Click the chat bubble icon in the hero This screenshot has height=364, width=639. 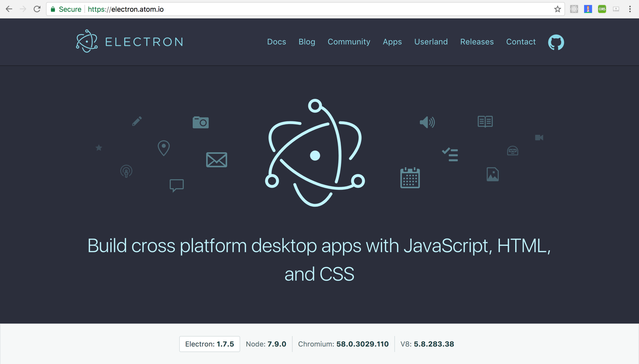[176, 185]
